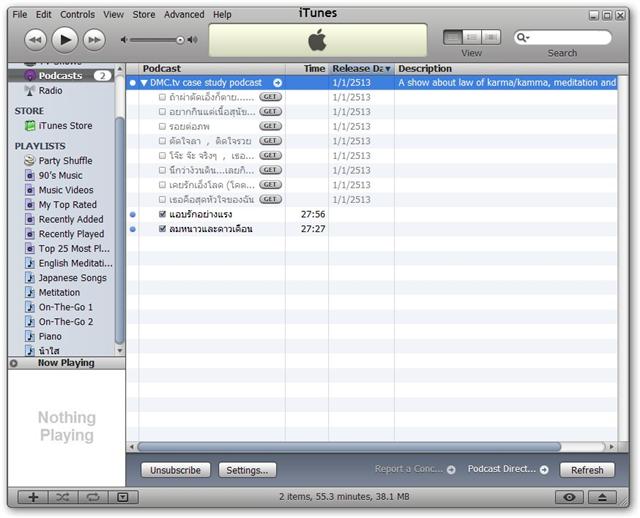This screenshot has height=518, width=640.
Task: Click the Play button
Action: coord(64,39)
